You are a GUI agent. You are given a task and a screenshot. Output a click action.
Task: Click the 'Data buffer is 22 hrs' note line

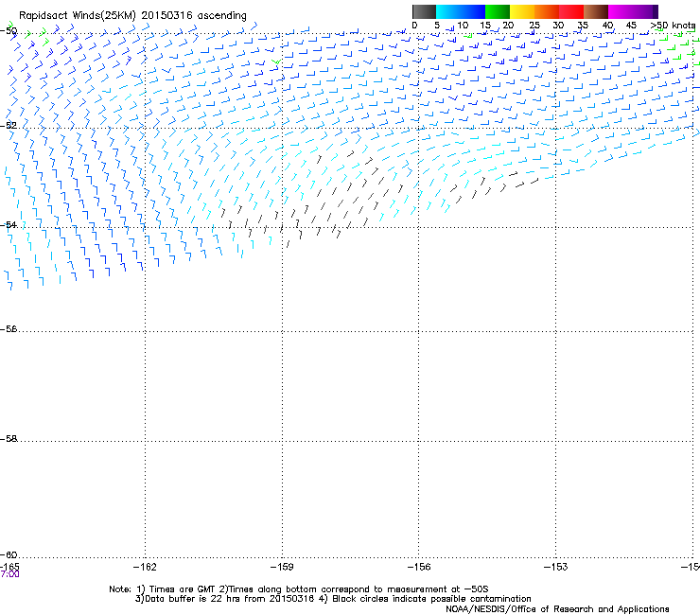333,599
